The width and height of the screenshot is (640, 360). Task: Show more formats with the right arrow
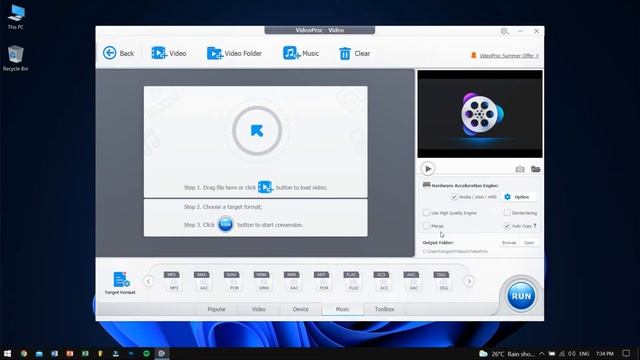tap(469, 281)
